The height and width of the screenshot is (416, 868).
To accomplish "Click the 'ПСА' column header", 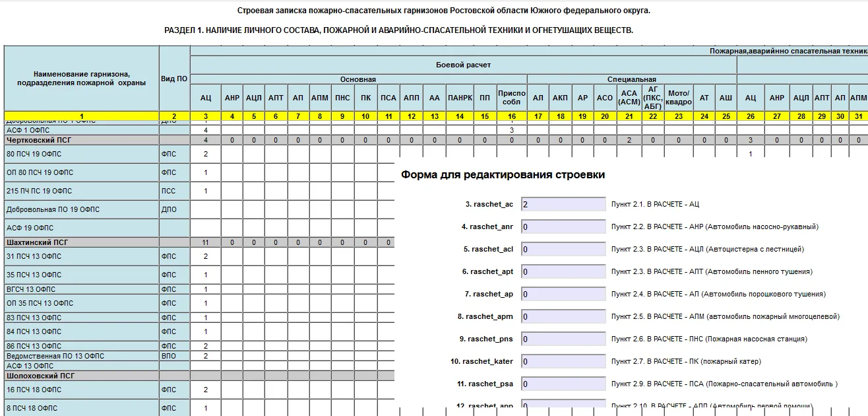I will tap(388, 98).
